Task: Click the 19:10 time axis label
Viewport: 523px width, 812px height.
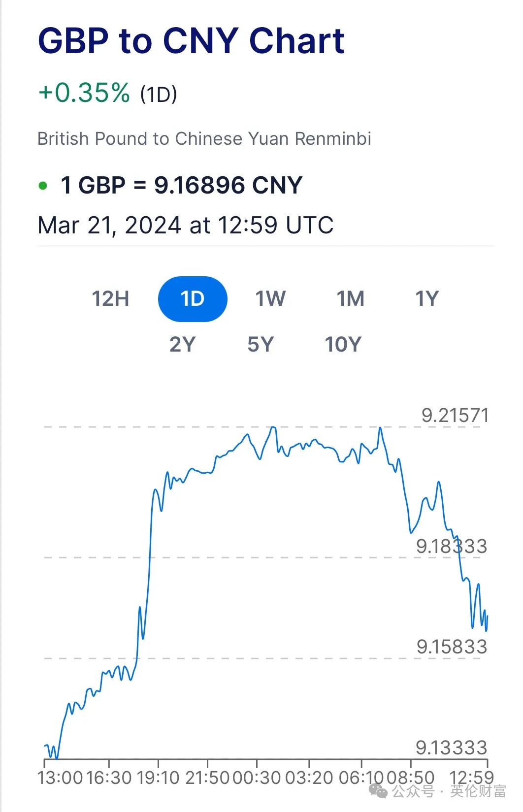Action: pos(158,778)
